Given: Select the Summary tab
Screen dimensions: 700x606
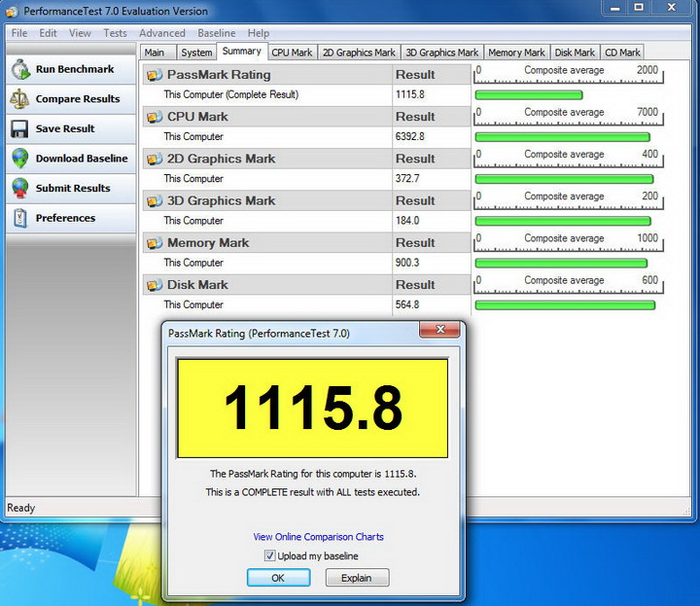Looking at the screenshot, I should tap(242, 51).
